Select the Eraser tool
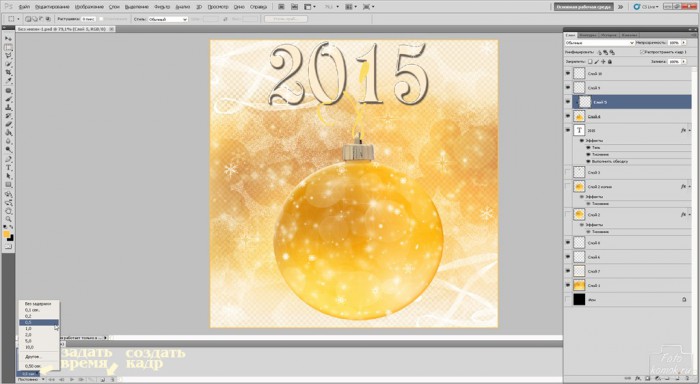 pyautogui.click(x=8, y=125)
